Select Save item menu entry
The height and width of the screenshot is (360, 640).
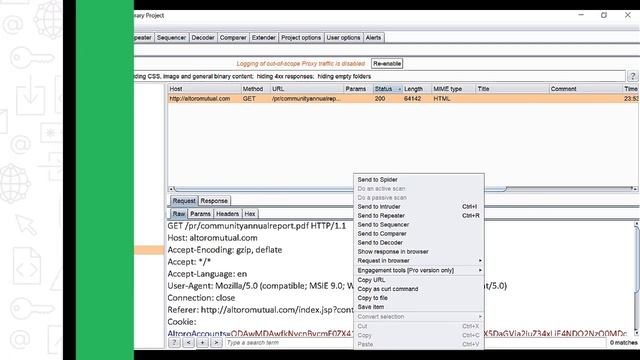[x=419, y=307]
